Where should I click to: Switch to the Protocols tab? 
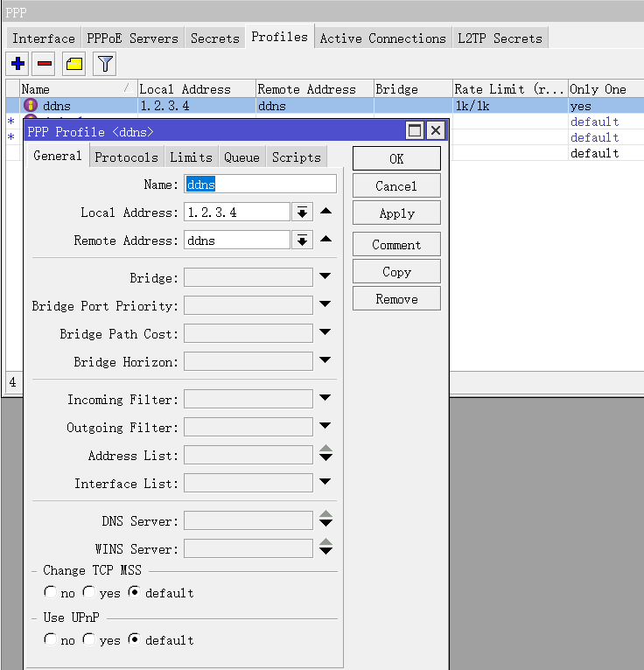126,157
